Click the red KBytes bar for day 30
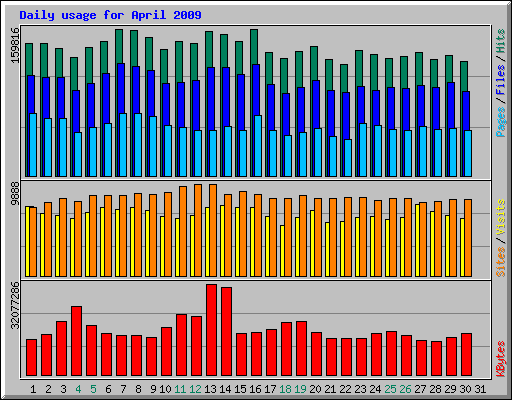 tap(466, 354)
